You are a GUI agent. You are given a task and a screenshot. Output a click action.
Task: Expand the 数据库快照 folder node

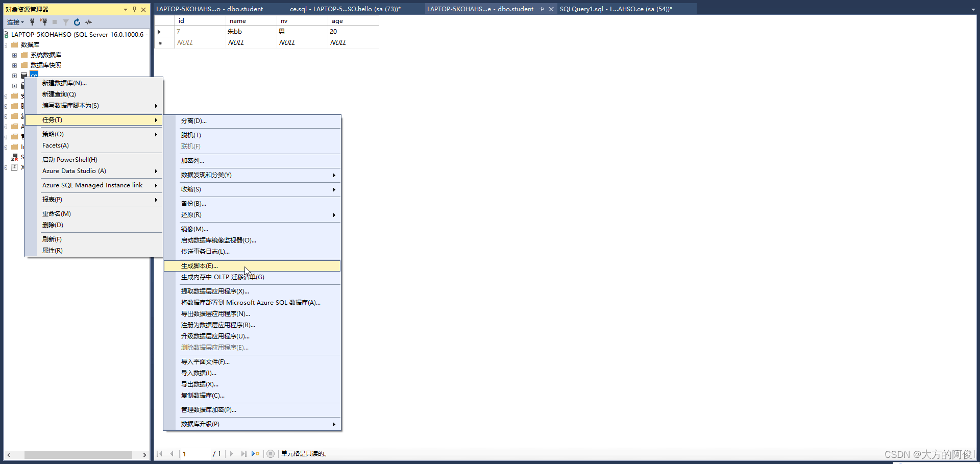pyautogui.click(x=14, y=65)
